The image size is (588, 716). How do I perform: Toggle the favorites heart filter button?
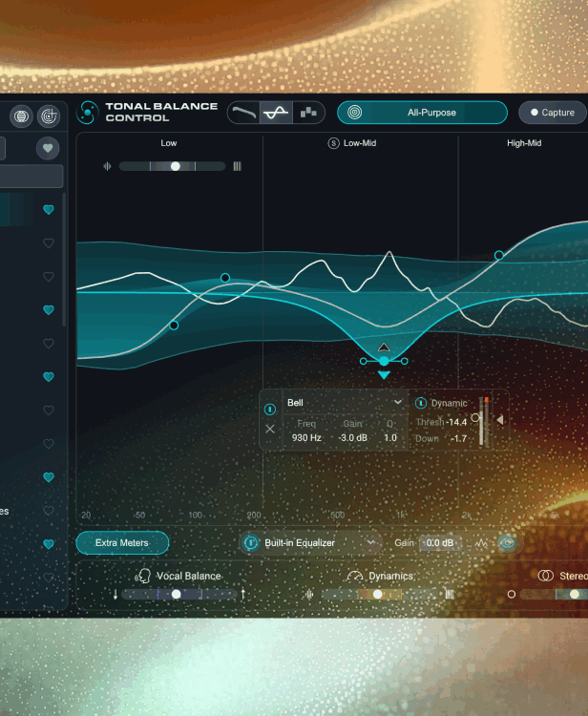(48, 148)
